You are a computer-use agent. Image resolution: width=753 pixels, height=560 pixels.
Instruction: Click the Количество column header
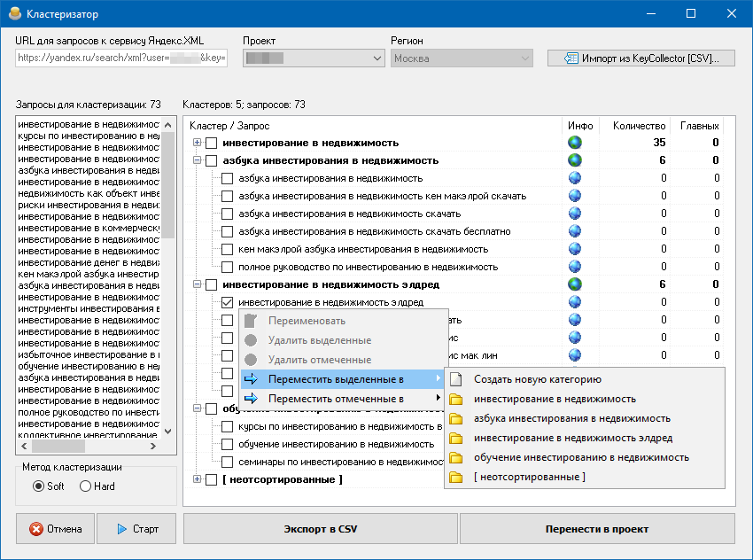coord(633,126)
